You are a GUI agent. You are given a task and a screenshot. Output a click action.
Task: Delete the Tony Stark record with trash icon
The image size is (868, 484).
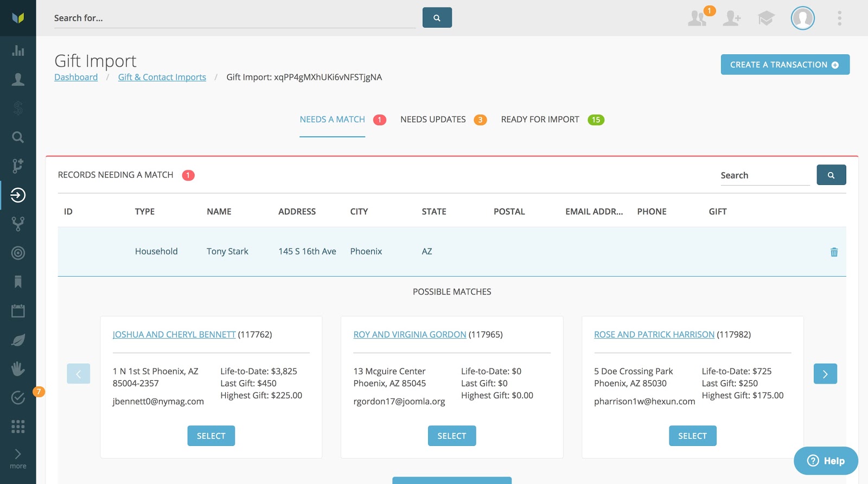tap(834, 252)
